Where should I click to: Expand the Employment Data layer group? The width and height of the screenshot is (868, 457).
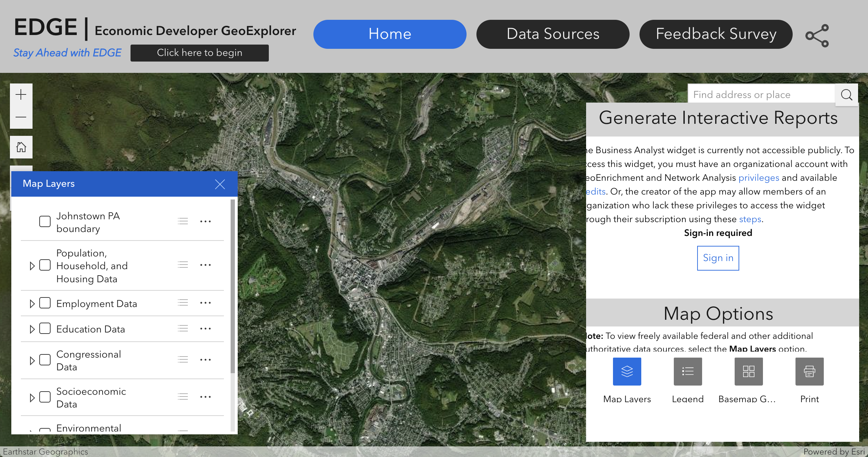click(x=32, y=303)
